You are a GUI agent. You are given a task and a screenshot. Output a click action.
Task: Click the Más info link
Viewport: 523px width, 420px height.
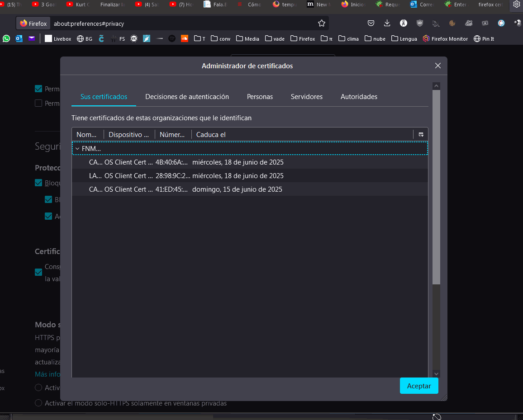tap(48, 374)
